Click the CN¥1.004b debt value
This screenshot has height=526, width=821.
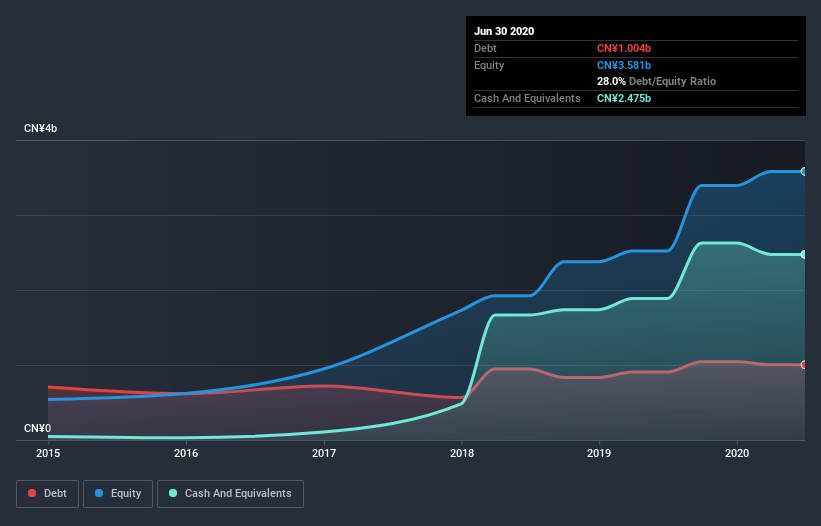(624, 48)
